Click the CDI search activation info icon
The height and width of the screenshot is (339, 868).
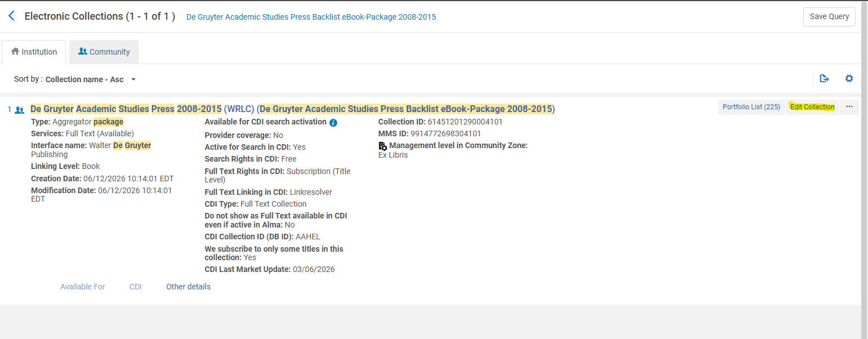[333, 123]
